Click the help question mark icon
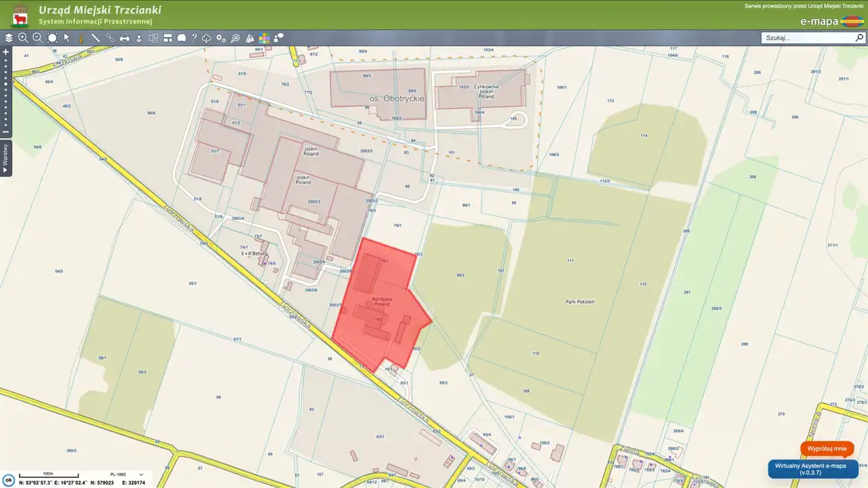This screenshot has width=868, height=488. (x=194, y=38)
